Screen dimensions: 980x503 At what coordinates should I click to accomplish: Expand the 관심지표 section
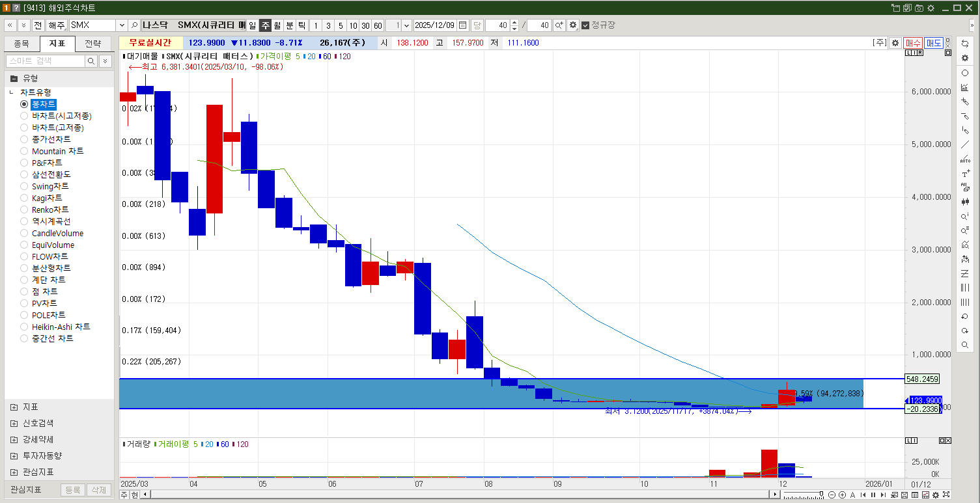(14, 472)
